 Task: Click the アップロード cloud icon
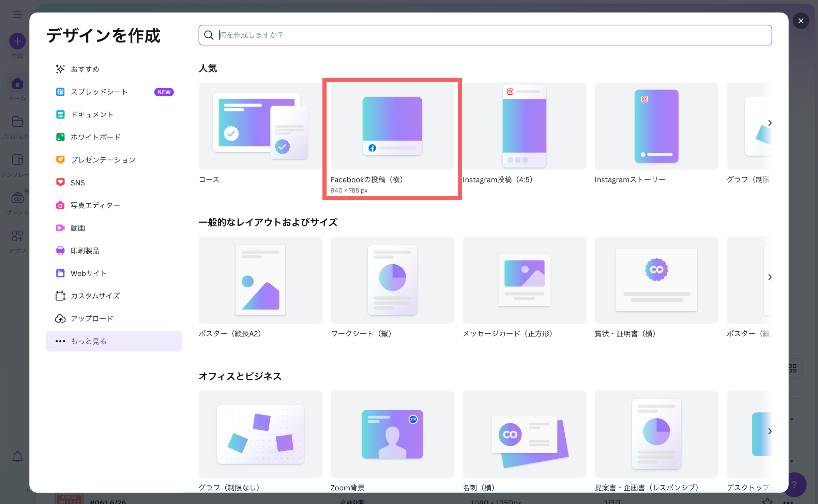[60, 319]
